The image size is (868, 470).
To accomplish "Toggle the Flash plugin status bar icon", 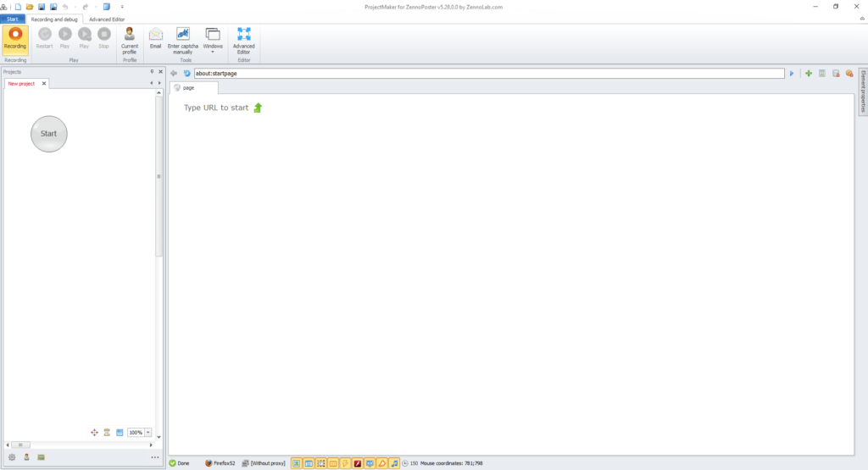I will pyautogui.click(x=358, y=463).
